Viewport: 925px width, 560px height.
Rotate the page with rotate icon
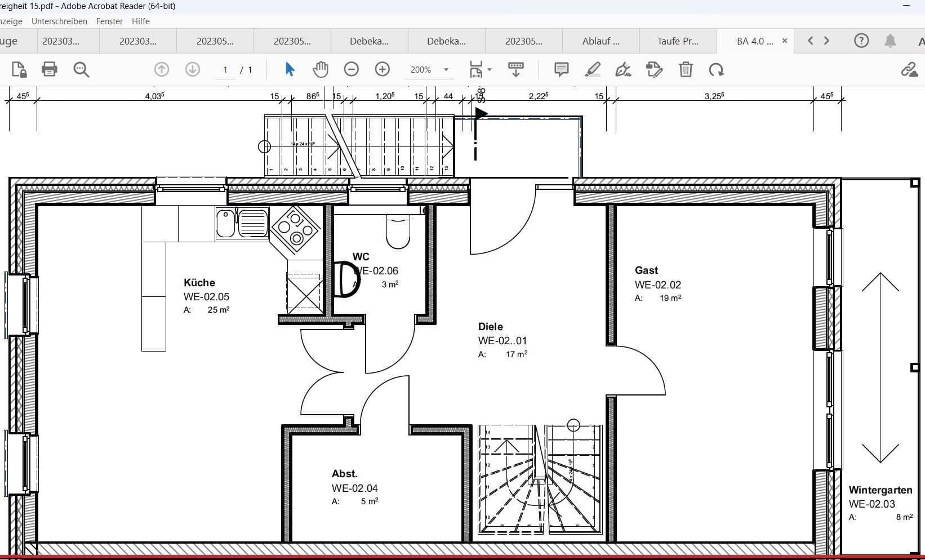717,69
